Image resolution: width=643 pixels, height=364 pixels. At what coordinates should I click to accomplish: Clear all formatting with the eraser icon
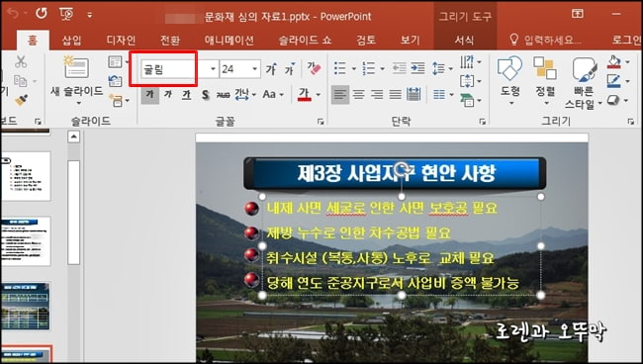[314, 68]
